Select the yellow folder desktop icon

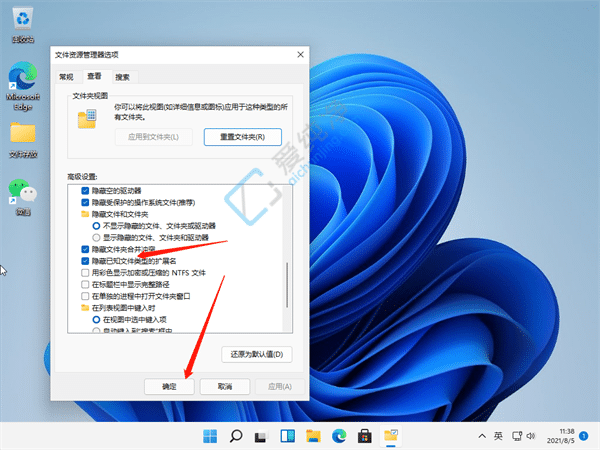tap(23, 140)
